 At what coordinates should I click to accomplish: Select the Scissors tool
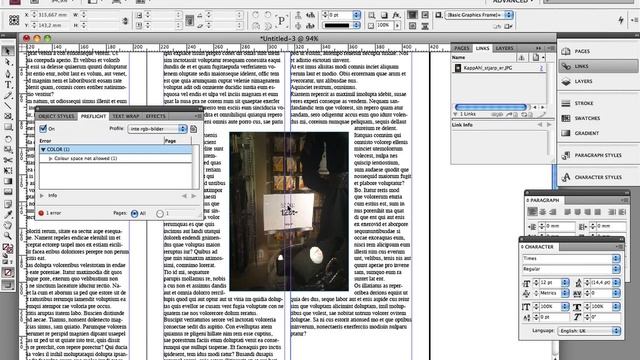[x=8, y=160]
